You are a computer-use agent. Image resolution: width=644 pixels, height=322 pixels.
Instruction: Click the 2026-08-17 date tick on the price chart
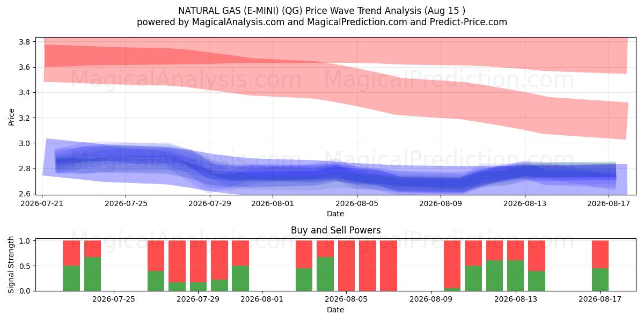[609, 203]
